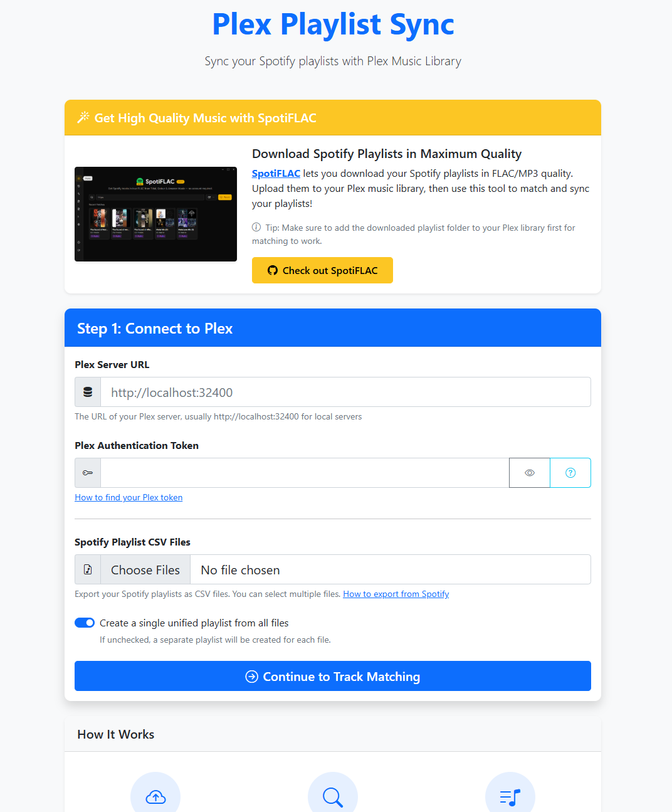Open How to export from Spotify link
Image resolution: width=672 pixels, height=812 pixels.
tap(396, 594)
